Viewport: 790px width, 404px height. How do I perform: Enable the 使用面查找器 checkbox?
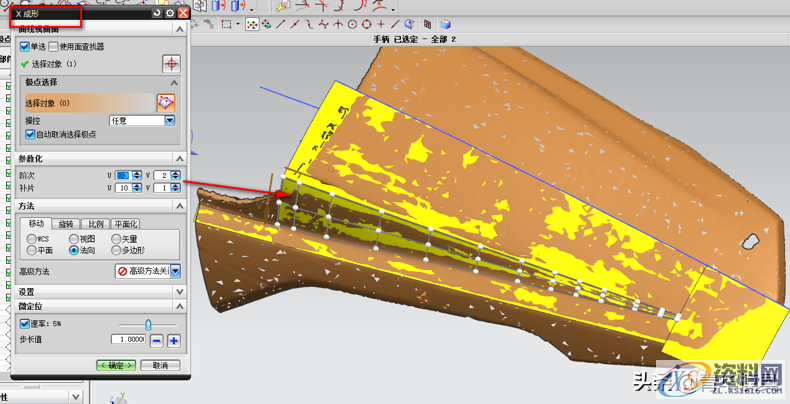[53, 47]
